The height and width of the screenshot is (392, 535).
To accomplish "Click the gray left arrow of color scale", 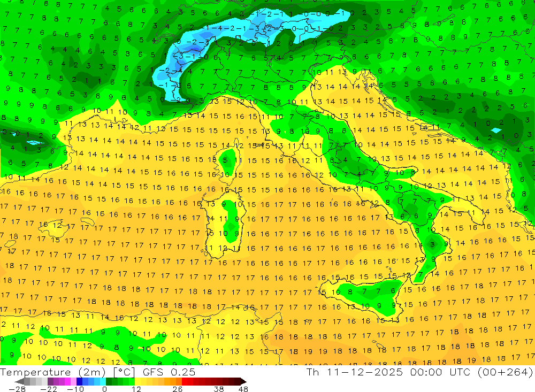I will 20,381.
